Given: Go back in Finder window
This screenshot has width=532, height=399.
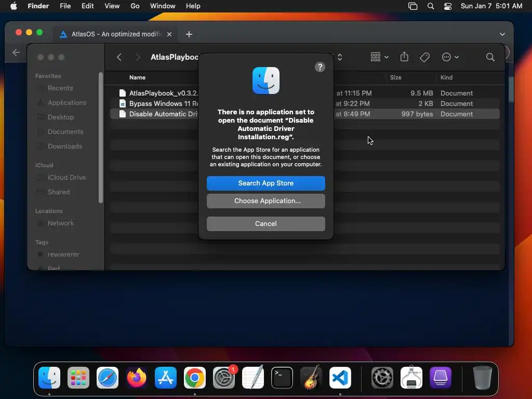Looking at the screenshot, I should pyautogui.click(x=119, y=57).
